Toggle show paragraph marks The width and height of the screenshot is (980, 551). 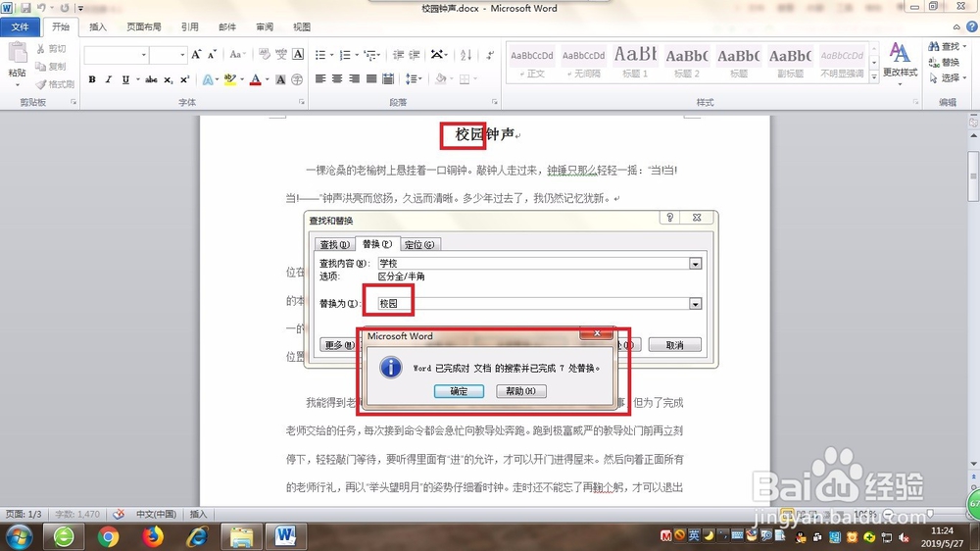[x=490, y=55]
